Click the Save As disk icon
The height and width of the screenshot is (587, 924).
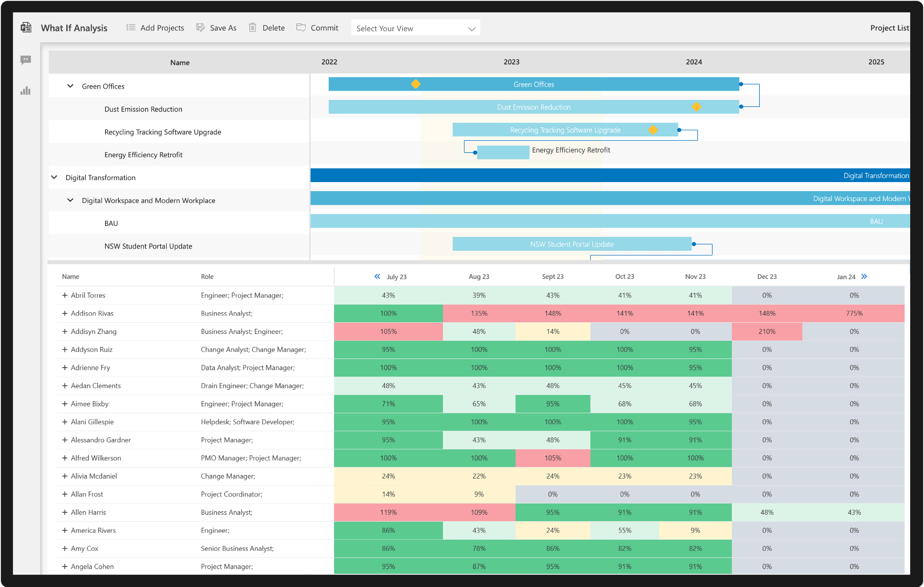[x=200, y=27]
